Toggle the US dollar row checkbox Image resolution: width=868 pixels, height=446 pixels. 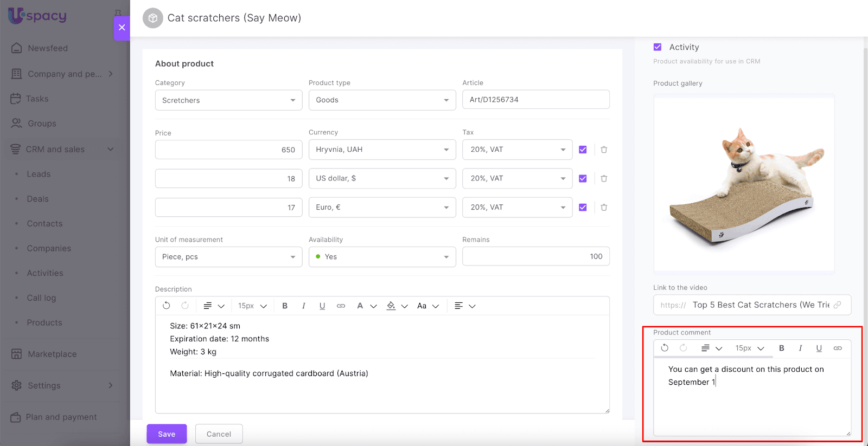pyautogui.click(x=583, y=178)
